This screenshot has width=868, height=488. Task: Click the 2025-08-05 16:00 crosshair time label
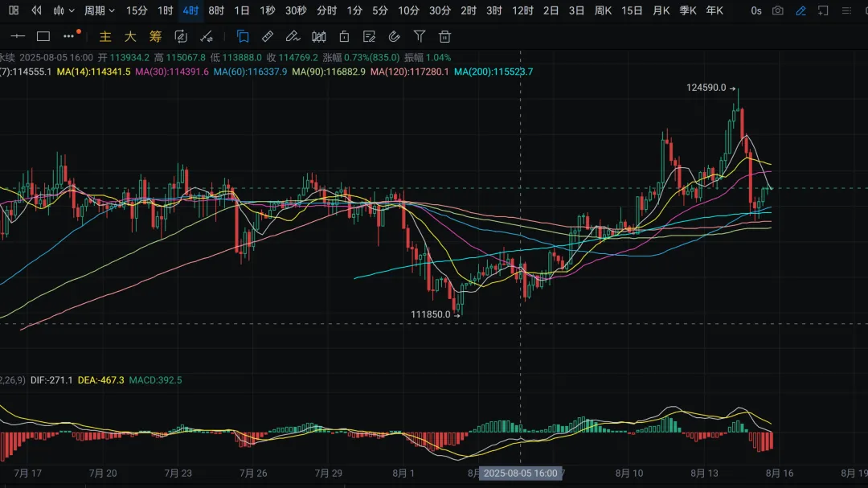coord(520,473)
